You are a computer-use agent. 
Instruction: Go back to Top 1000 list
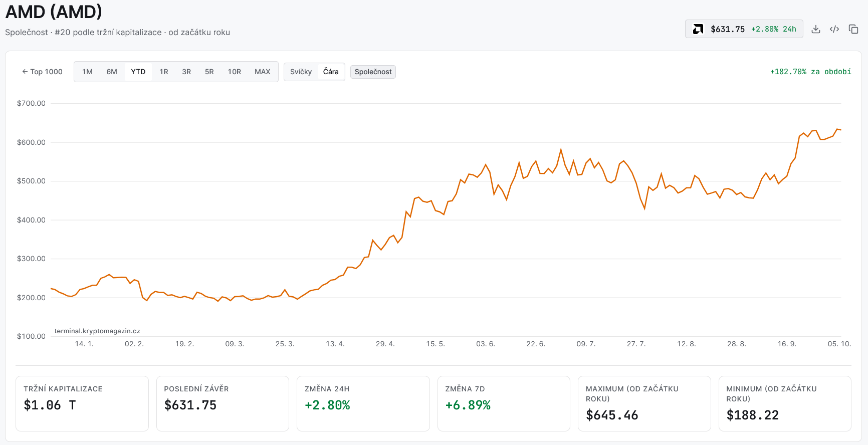click(x=42, y=72)
